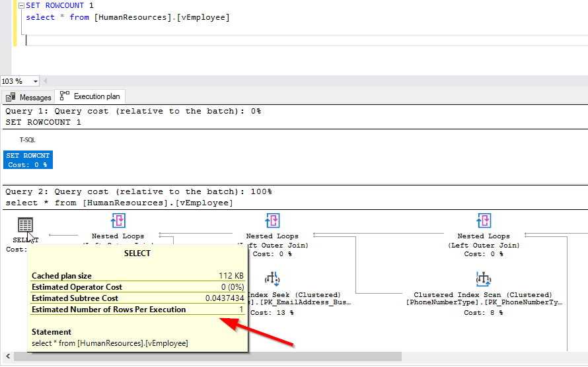Select the SET ROWCNT plan operator

(28, 160)
